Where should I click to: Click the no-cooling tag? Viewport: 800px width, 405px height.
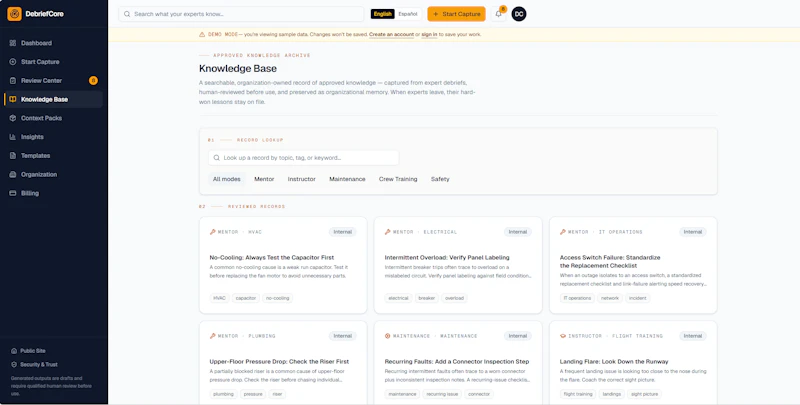pos(278,298)
